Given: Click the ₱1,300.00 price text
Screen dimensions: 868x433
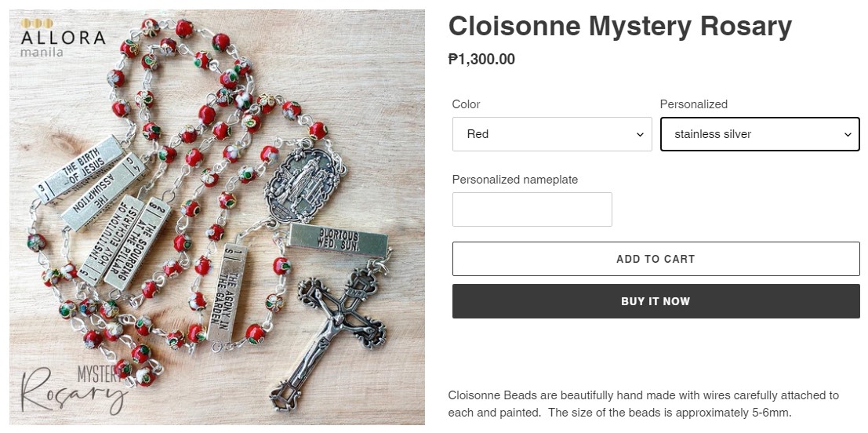Looking at the screenshot, I should [481, 59].
